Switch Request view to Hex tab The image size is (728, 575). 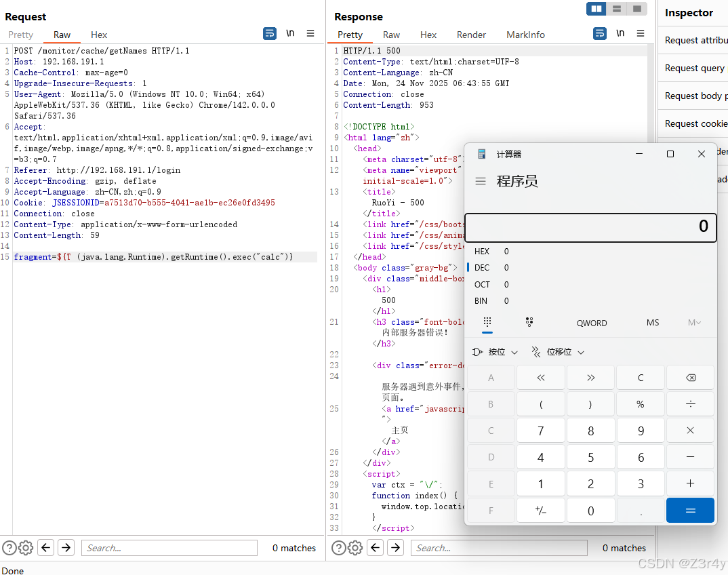99,35
